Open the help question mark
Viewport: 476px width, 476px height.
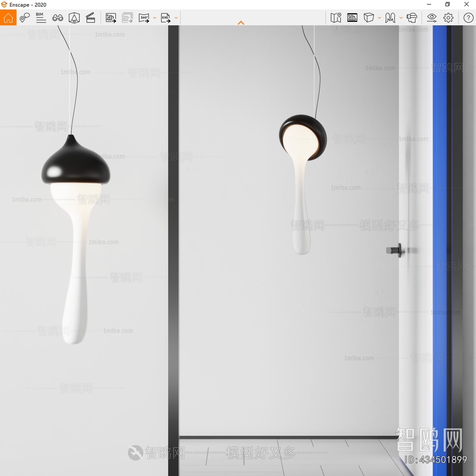[x=468, y=18]
